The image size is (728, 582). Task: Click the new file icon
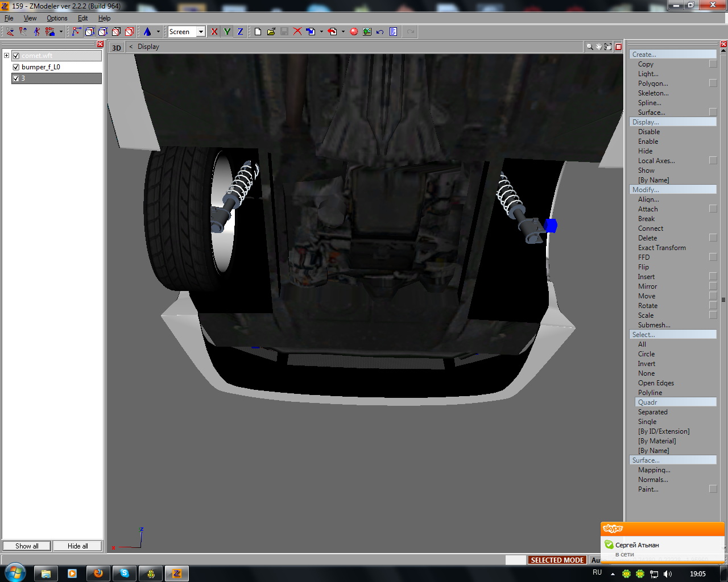tap(258, 32)
